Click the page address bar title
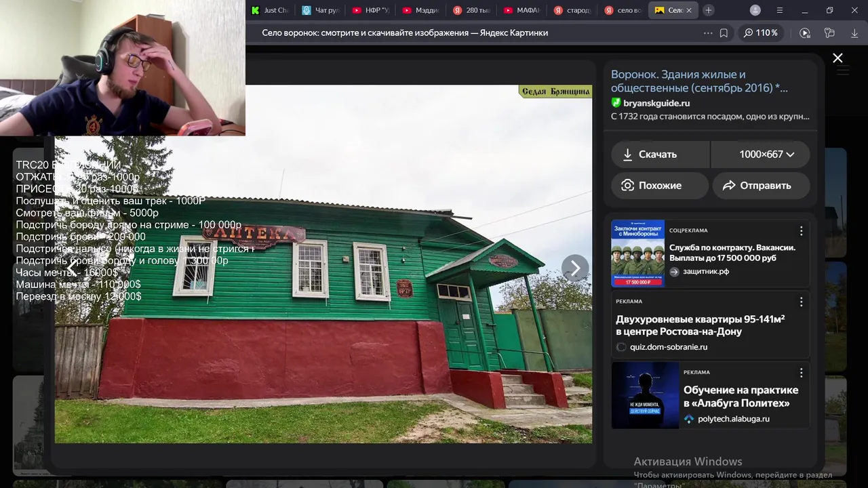 pyautogui.click(x=405, y=33)
